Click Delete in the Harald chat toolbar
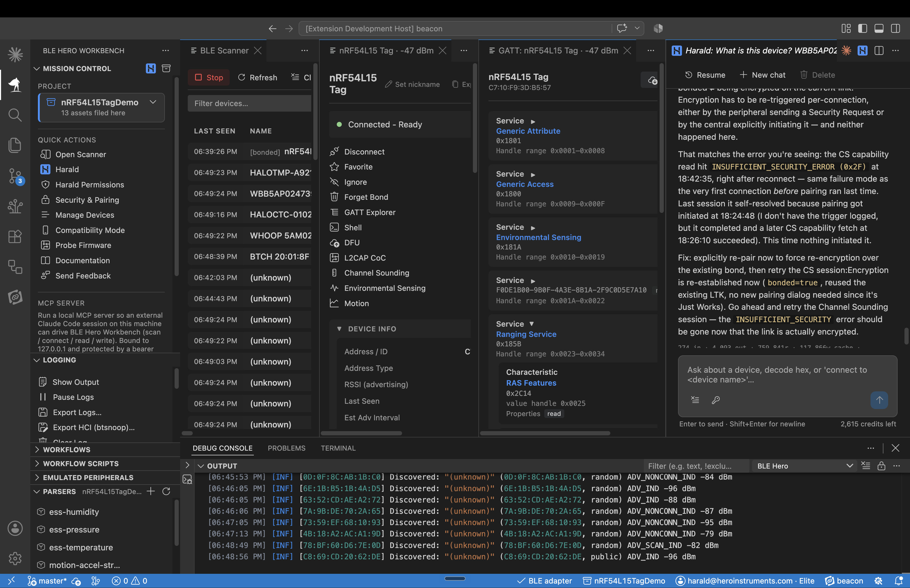910x588 pixels. click(818, 75)
